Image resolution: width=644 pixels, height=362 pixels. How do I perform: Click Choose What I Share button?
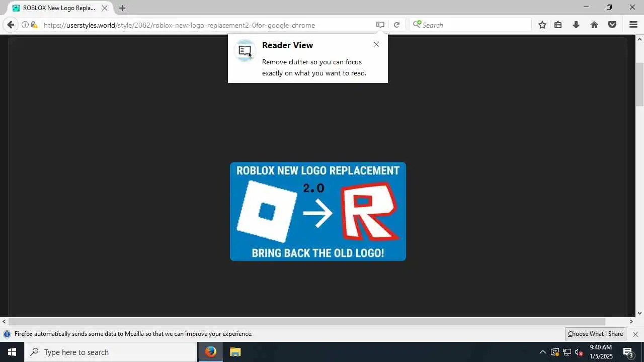tap(595, 334)
